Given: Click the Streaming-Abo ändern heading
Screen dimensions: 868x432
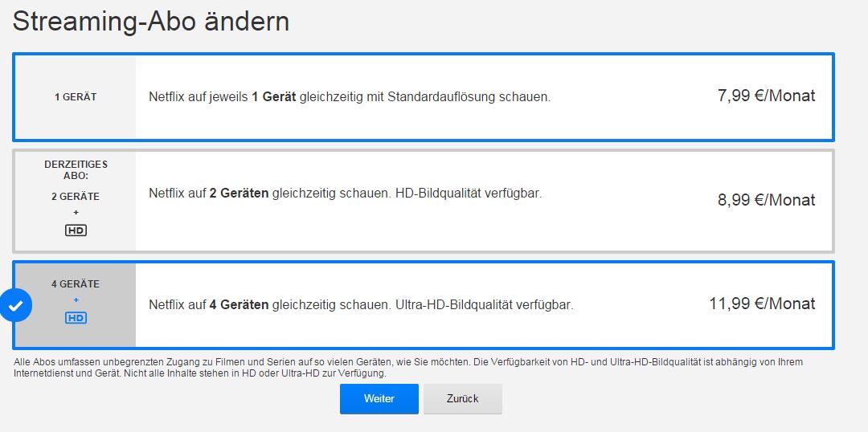Looking at the screenshot, I should (151, 22).
